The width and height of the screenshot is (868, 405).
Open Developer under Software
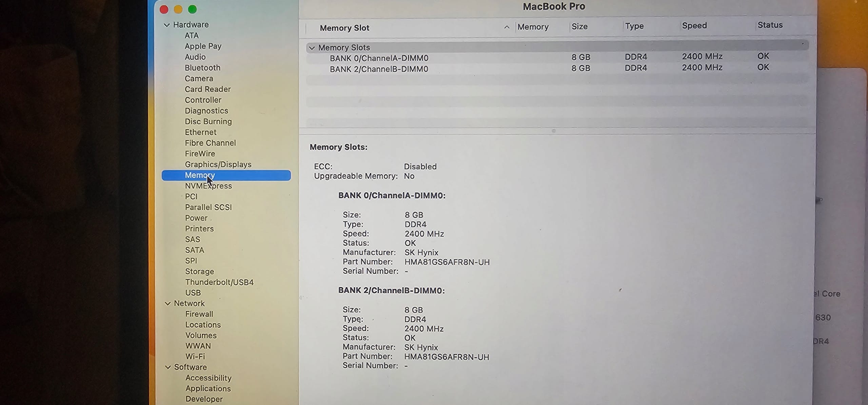click(x=204, y=399)
